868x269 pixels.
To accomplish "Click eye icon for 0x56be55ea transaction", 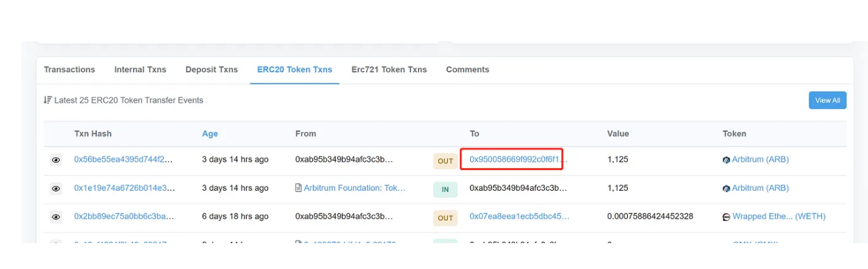I will point(56,160).
